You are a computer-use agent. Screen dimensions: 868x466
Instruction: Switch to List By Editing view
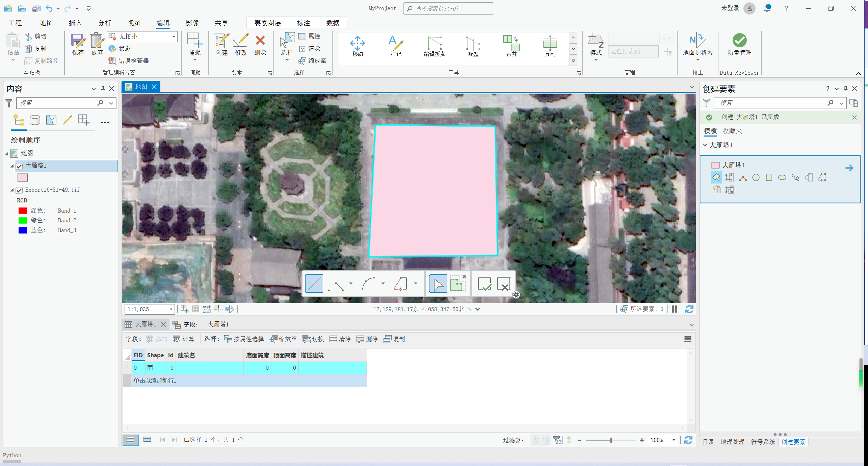(x=67, y=120)
